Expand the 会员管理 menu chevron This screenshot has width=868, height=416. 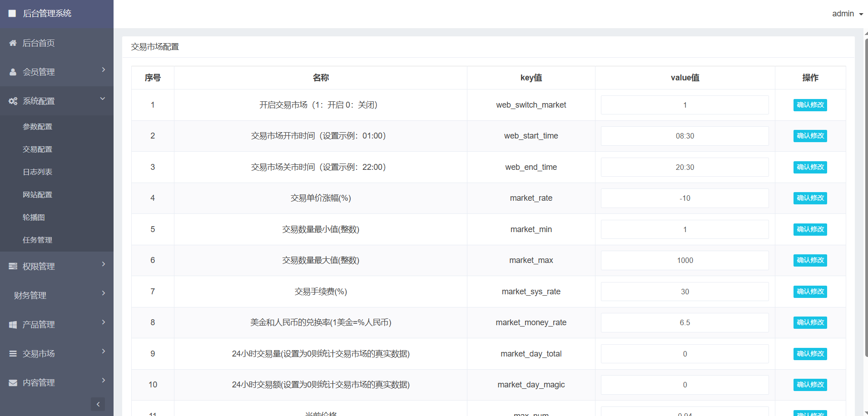tap(104, 69)
